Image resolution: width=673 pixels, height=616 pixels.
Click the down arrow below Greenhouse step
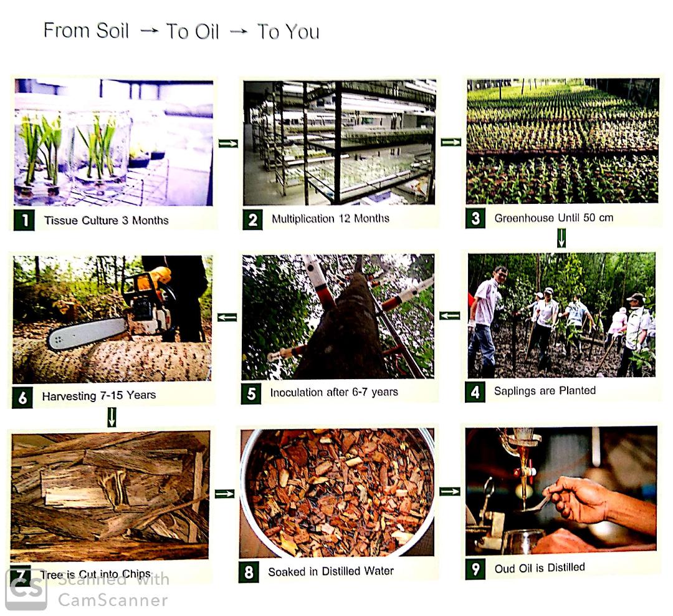[561, 238]
